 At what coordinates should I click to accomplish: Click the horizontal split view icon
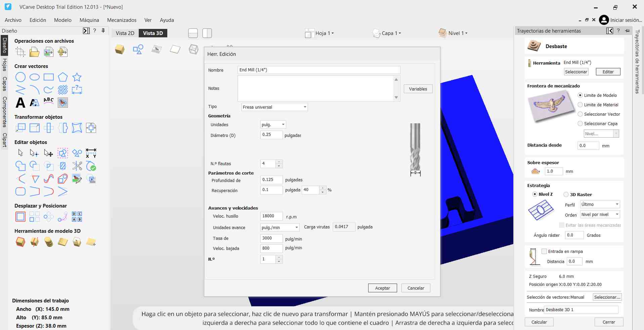click(193, 33)
